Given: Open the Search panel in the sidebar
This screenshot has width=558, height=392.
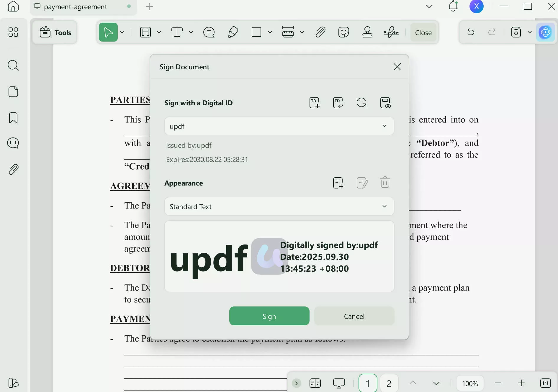Looking at the screenshot, I should [13, 65].
